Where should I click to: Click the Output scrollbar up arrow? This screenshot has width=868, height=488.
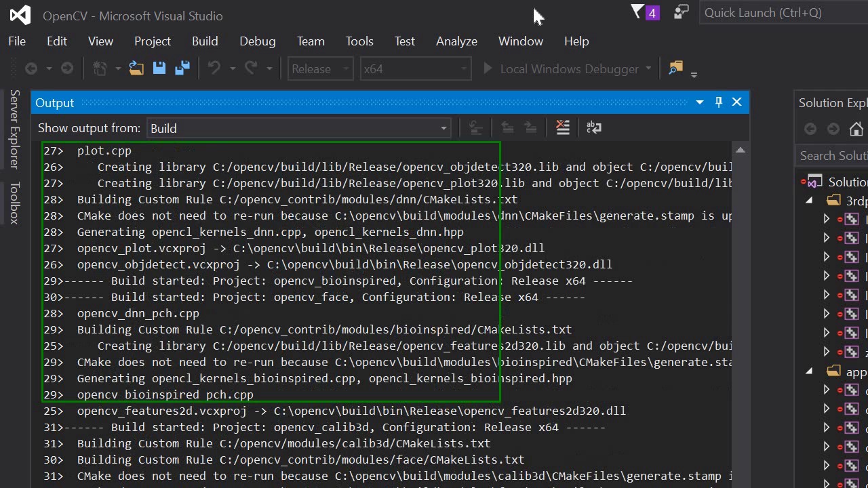pos(741,150)
